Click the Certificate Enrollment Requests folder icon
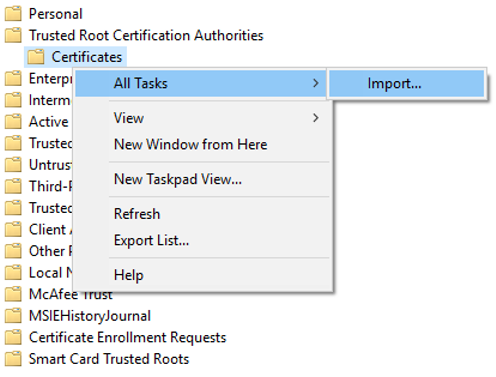The height and width of the screenshot is (377, 496). coord(13,337)
